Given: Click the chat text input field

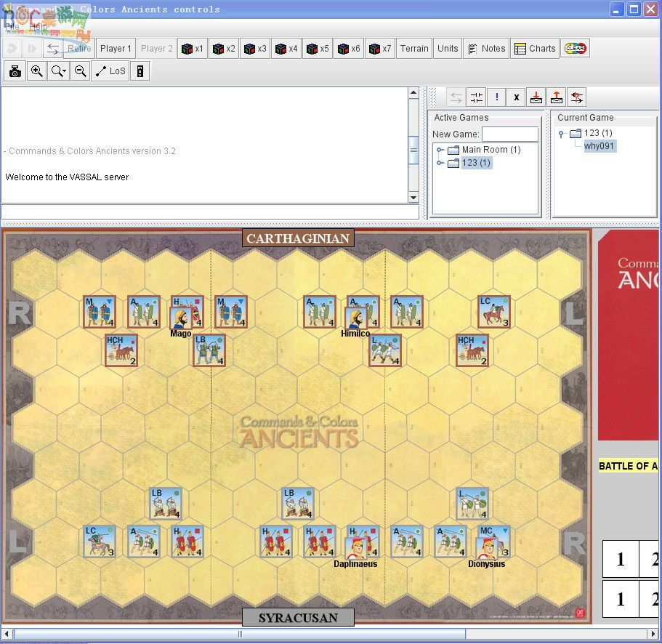Looking at the screenshot, I should (x=210, y=212).
